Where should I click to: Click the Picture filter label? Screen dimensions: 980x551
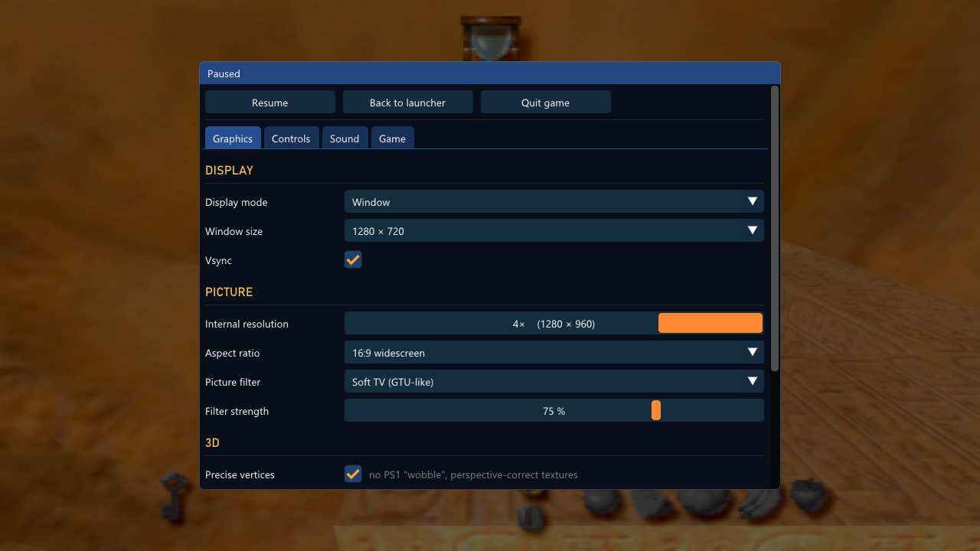click(233, 382)
